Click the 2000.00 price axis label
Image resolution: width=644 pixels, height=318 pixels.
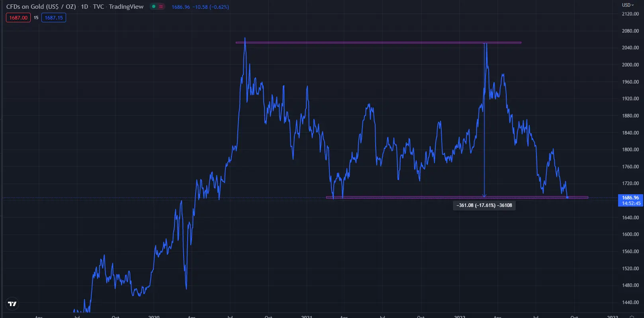point(630,65)
